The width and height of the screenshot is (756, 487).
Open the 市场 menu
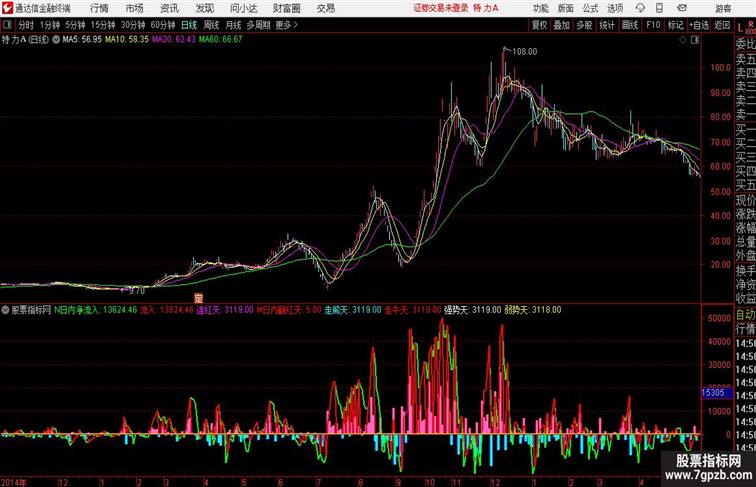pyautogui.click(x=135, y=8)
